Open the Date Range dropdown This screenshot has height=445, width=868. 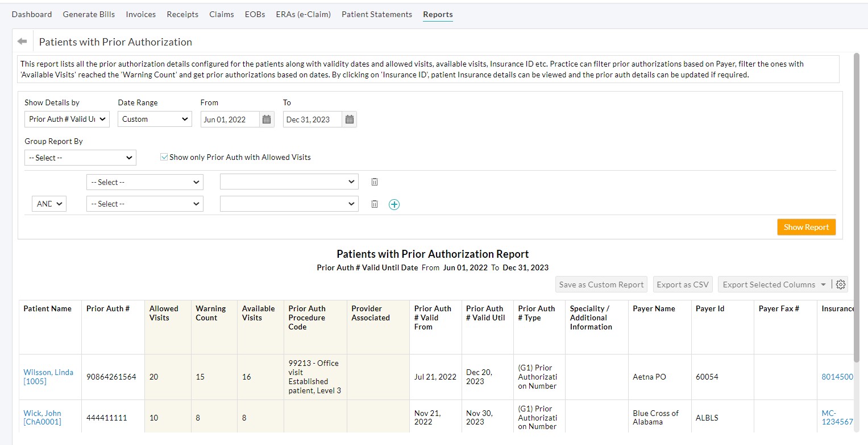pos(154,119)
